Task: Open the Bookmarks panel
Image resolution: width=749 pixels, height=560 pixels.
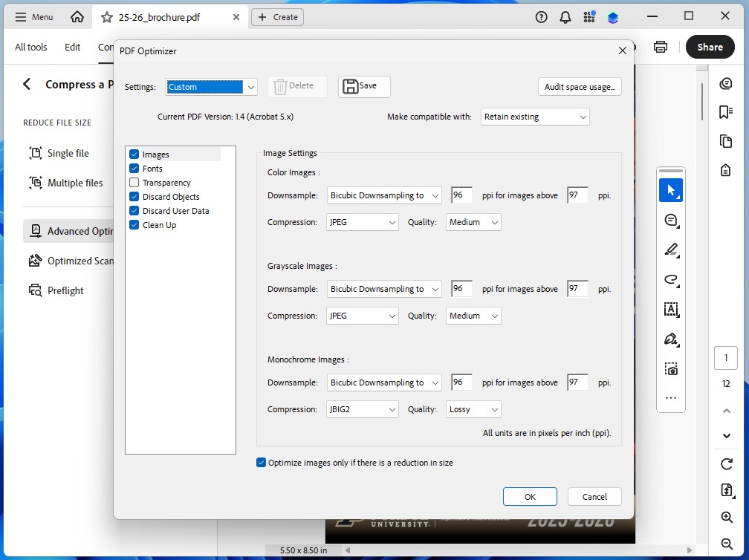Action: [726, 112]
